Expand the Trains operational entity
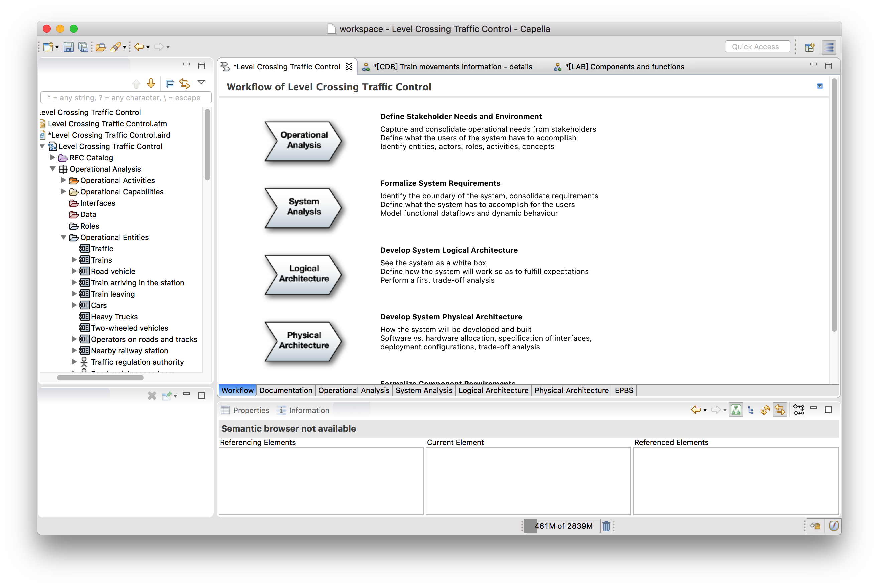Viewport: 879px width, 588px height. point(74,260)
